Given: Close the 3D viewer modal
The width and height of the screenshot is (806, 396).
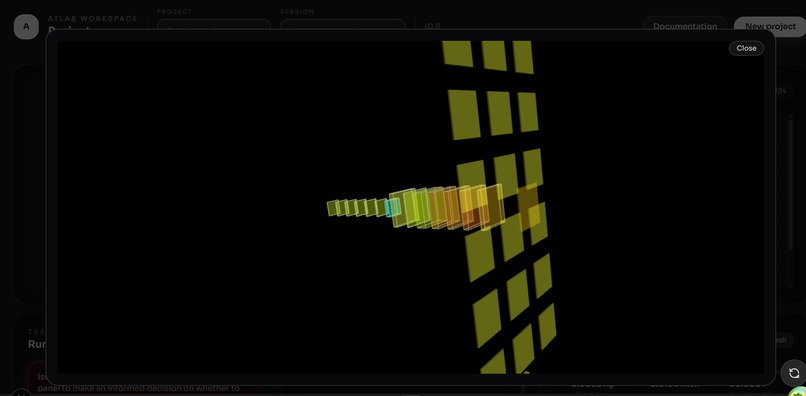Looking at the screenshot, I should 746,48.
